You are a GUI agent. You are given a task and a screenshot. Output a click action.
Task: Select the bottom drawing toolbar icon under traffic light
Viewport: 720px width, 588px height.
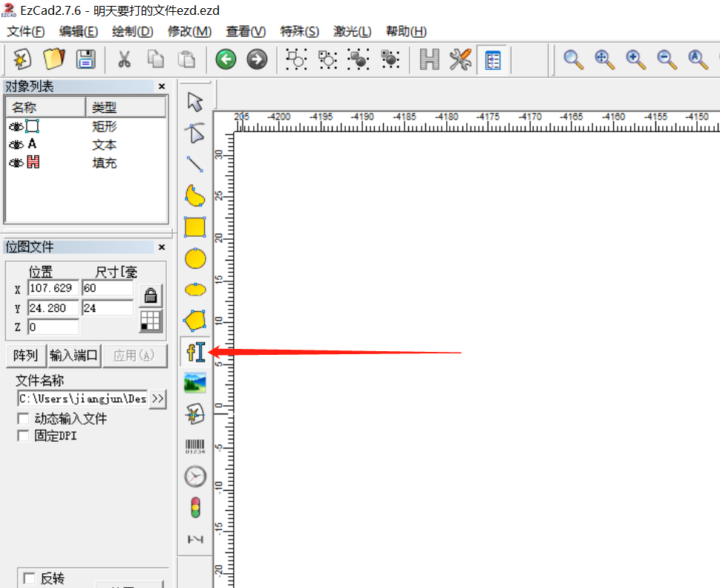click(x=195, y=539)
